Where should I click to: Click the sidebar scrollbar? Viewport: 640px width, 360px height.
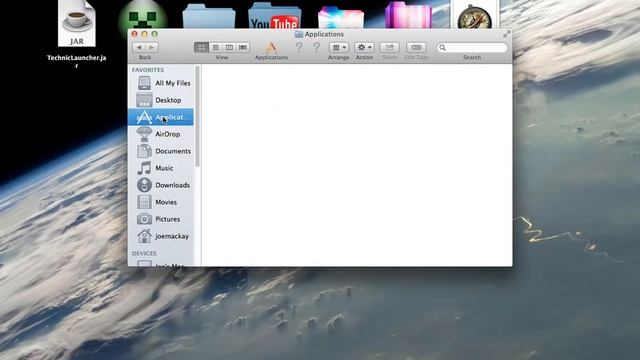coord(198,117)
